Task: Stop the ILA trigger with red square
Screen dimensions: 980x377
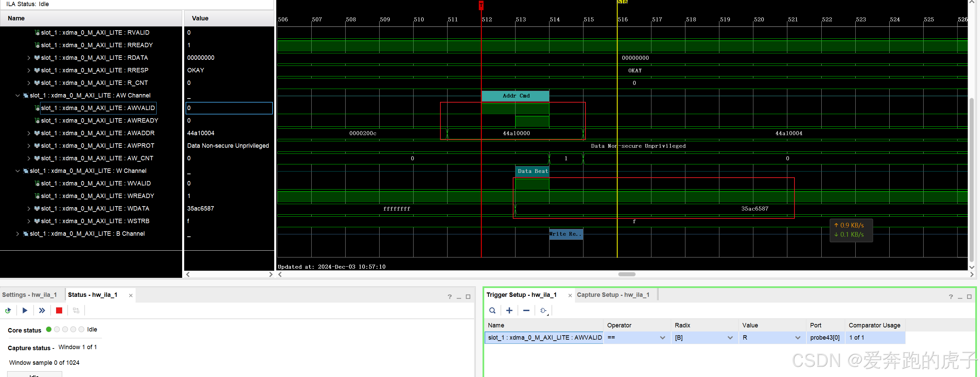Action: click(x=59, y=310)
